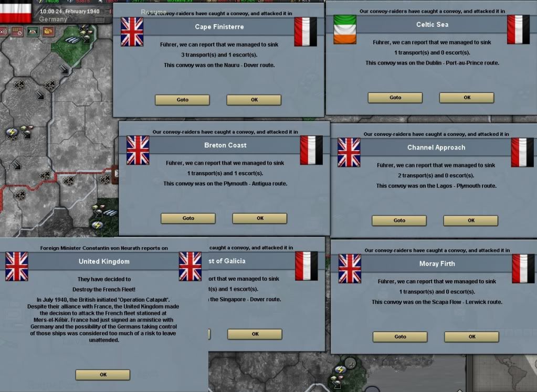Click the 'Lagos - Plymouth route' line

[x=436, y=186]
